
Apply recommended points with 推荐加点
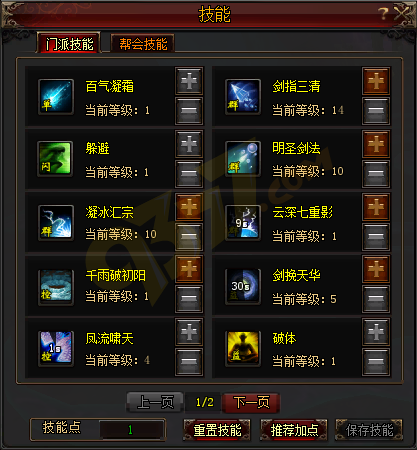294,430
